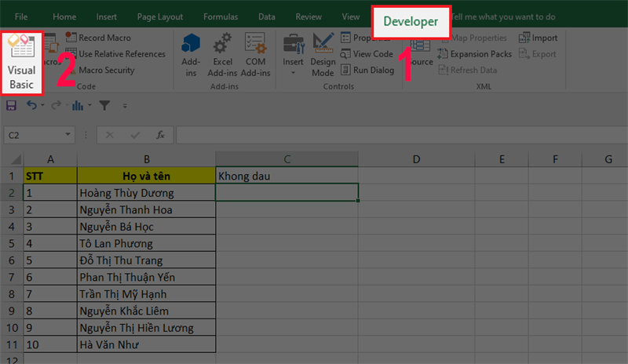Toggle Use Relative References
Image resolution: width=628 pixels, height=364 pixels.
[x=115, y=53]
